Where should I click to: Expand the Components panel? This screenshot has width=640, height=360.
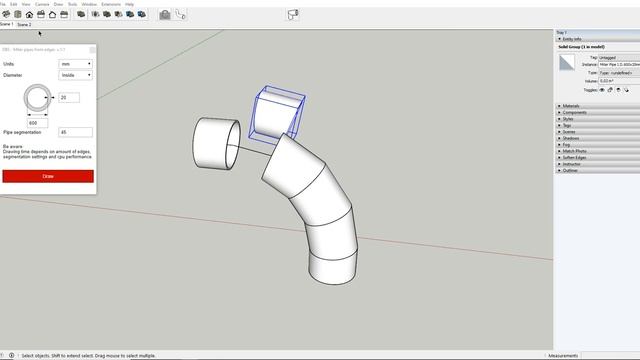click(x=598, y=113)
